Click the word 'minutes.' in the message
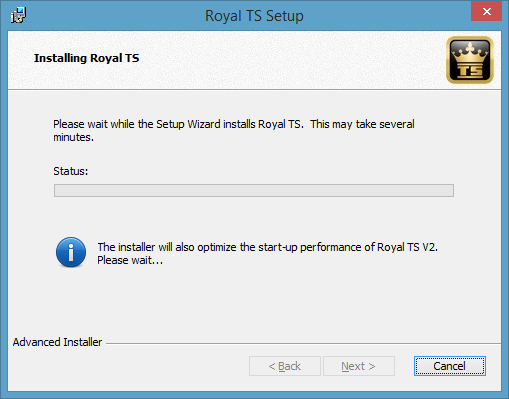 coord(73,137)
